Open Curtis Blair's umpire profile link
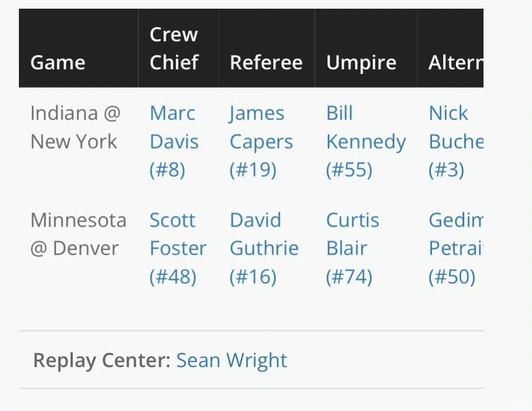This screenshot has height=411, width=532. point(353,234)
